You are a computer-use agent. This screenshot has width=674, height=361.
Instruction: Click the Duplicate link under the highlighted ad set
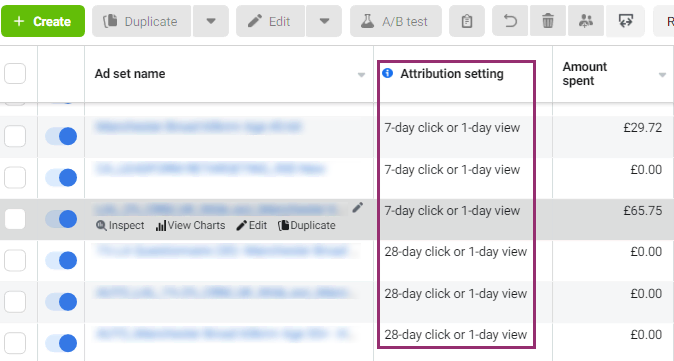point(306,225)
